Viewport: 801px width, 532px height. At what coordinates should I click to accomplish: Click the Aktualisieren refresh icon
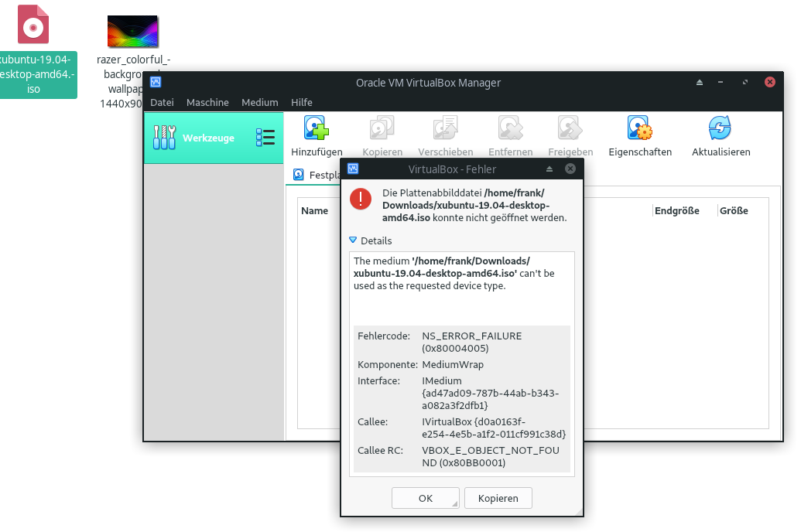click(x=721, y=128)
